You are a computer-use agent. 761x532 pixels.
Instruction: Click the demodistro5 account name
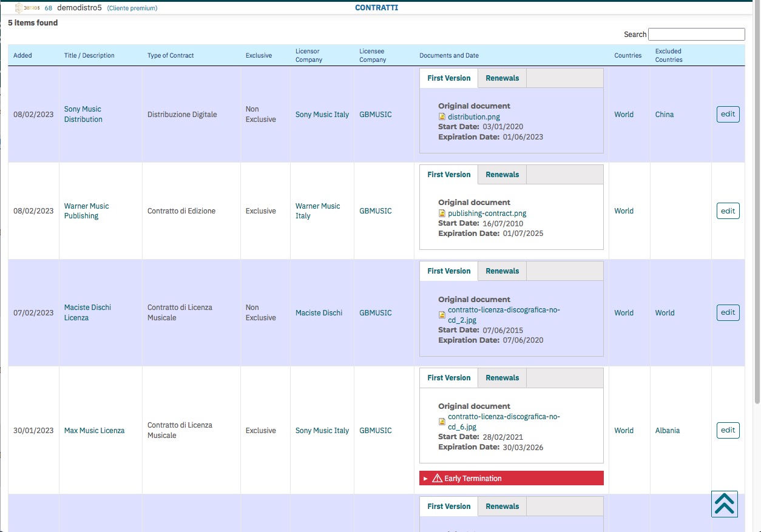[x=79, y=8]
